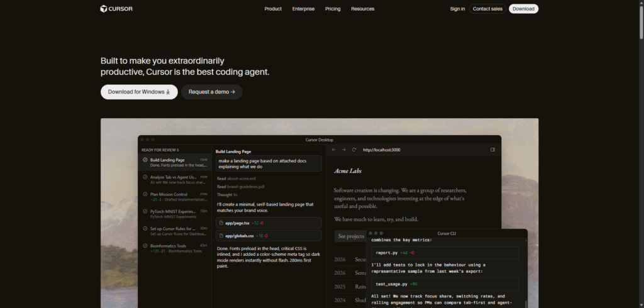This screenshot has width=644, height=308.
Task: Click check icon beside PyTorch MNIST
Action: (x=145, y=211)
